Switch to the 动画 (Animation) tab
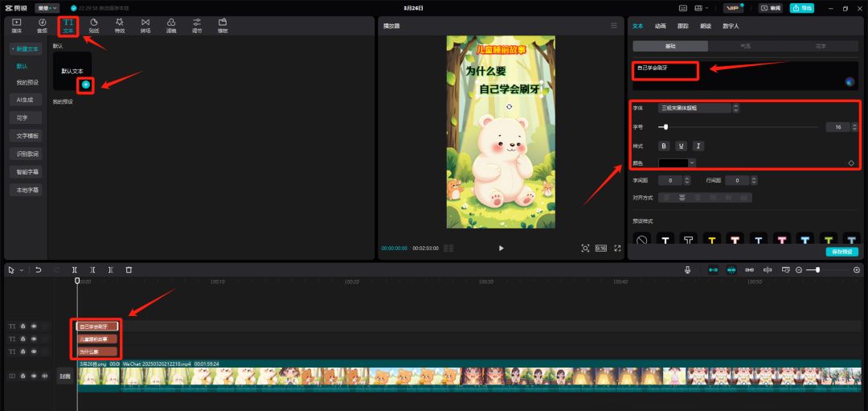868x411 pixels. pyautogui.click(x=660, y=26)
